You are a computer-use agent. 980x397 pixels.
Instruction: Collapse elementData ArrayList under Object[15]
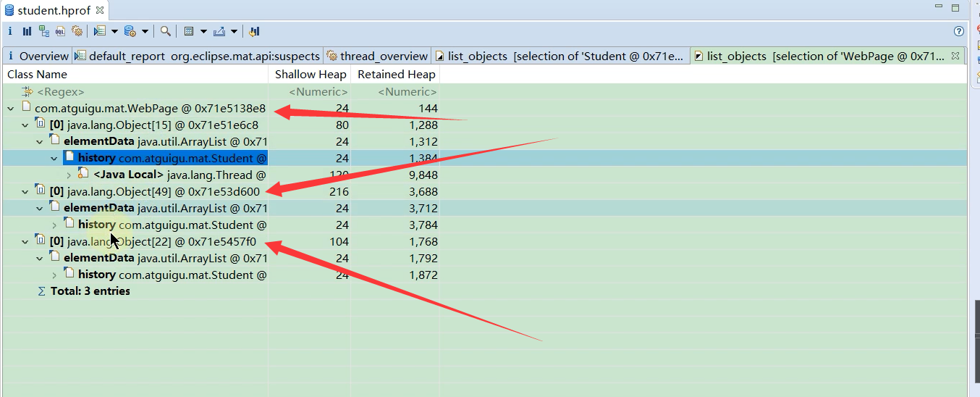[40, 142]
